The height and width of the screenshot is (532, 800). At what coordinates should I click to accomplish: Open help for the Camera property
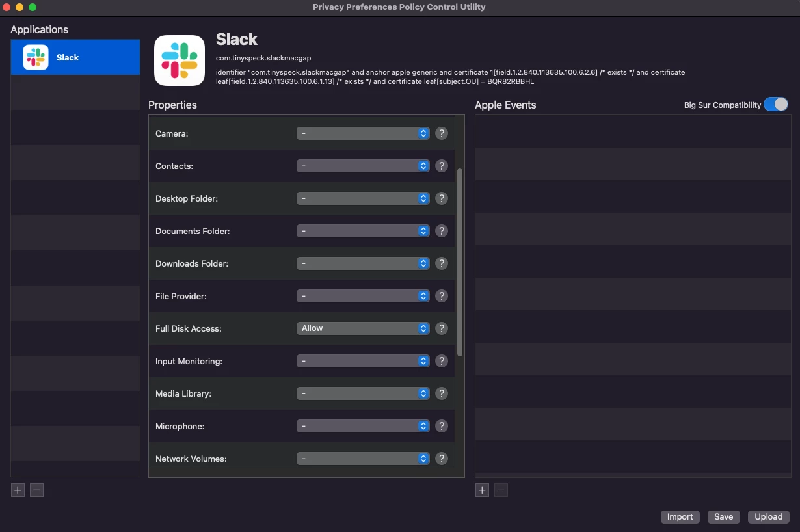442,133
